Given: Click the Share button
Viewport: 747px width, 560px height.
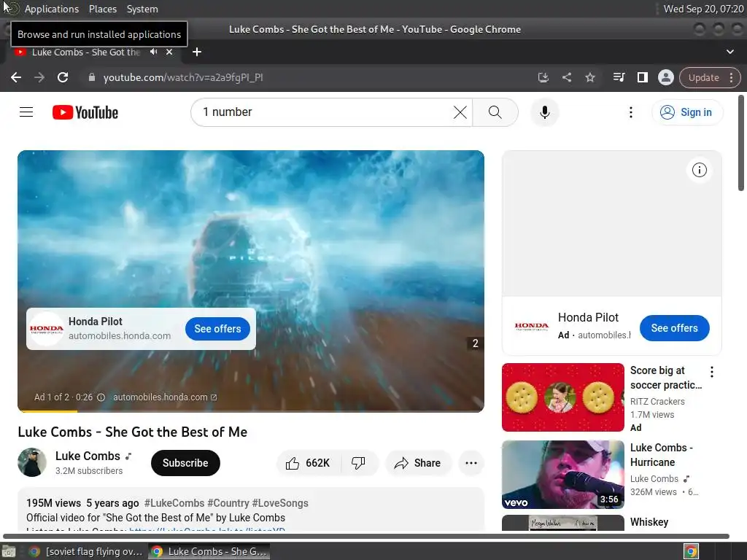Looking at the screenshot, I should pos(418,463).
